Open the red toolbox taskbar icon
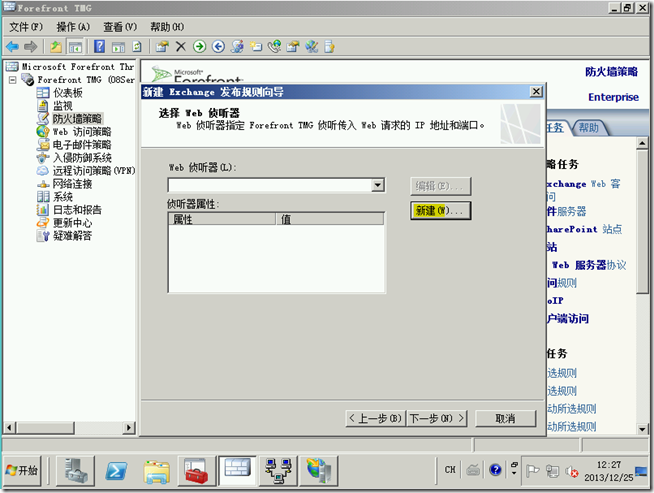Image resolution: width=654 pixels, height=493 pixels. (196, 470)
